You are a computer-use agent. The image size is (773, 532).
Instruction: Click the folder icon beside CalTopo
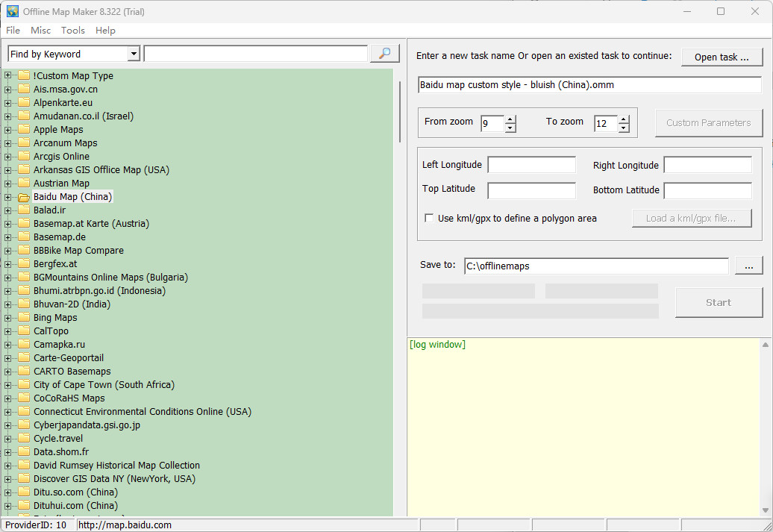tap(24, 331)
